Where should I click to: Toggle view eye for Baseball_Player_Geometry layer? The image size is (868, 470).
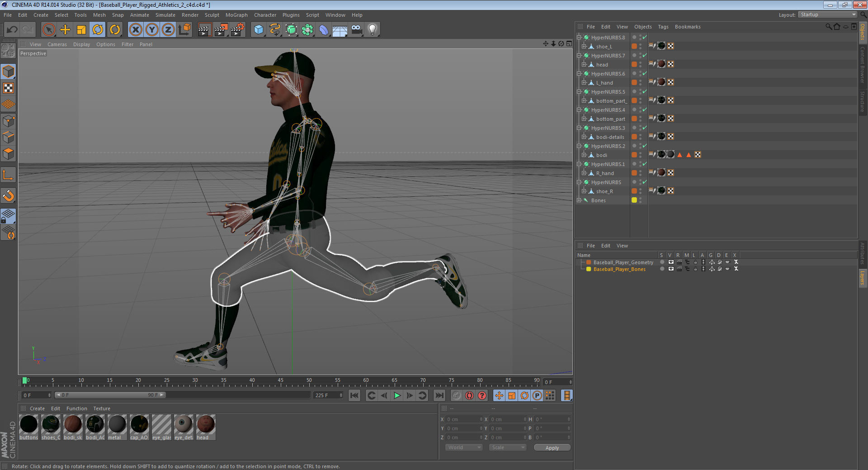671,262
